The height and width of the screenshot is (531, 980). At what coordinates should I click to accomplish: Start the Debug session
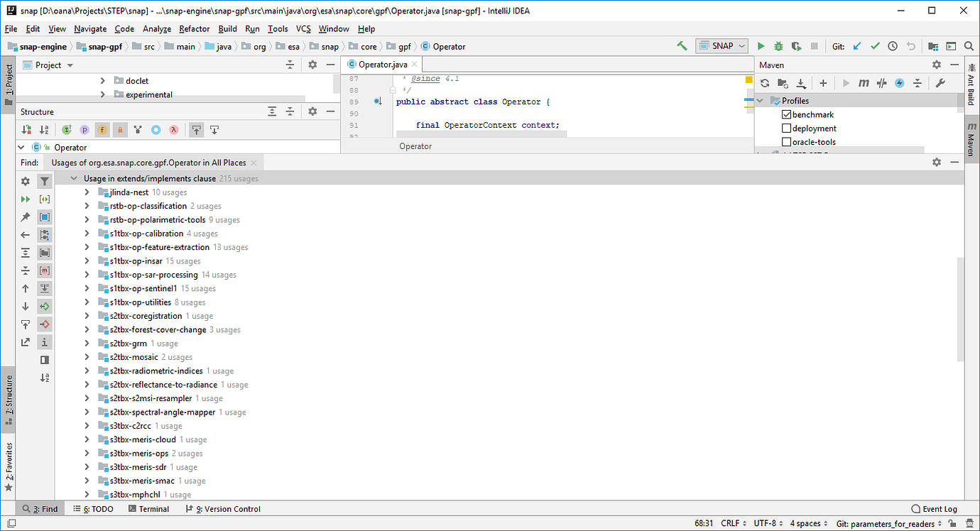[x=777, y=46]
